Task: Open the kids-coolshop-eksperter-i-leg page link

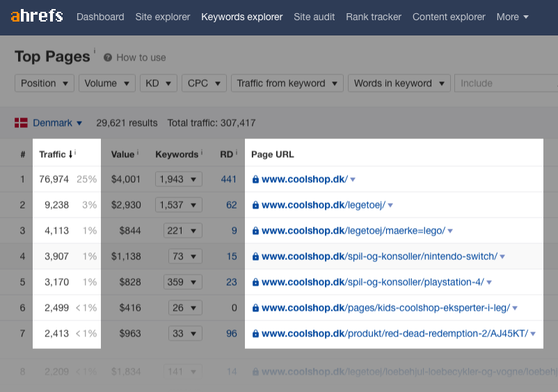Action: (385, 308)
